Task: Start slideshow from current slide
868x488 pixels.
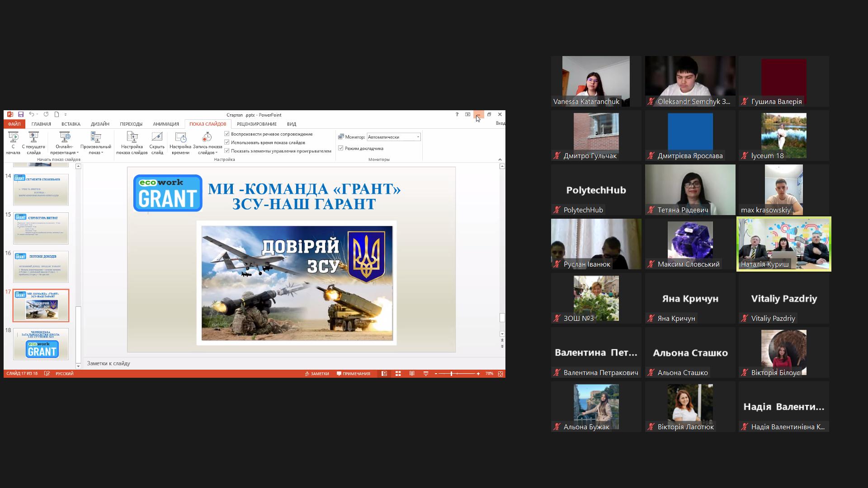Action: point(33,137)
